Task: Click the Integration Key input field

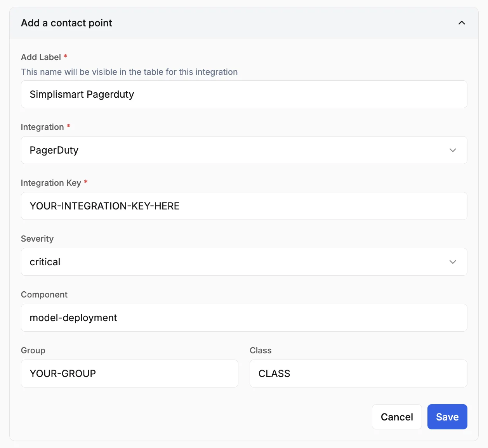Action: (x=244, y=206)
